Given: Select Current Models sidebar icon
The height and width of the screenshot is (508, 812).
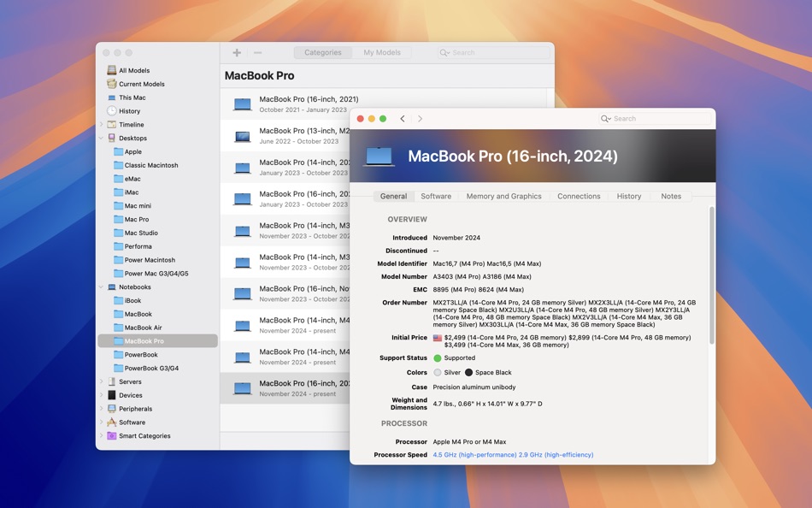Looking at the screenshot, I should 111,84.
